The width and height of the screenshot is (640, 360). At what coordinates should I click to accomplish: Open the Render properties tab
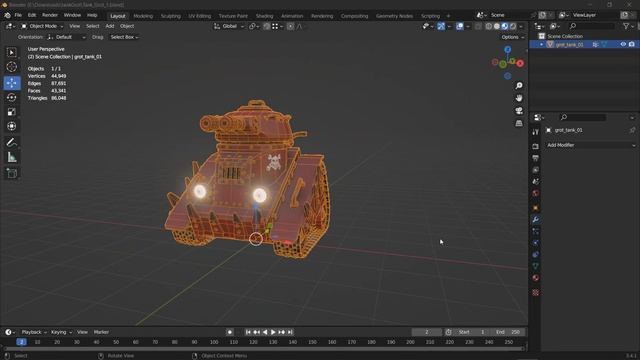[536, 146]
